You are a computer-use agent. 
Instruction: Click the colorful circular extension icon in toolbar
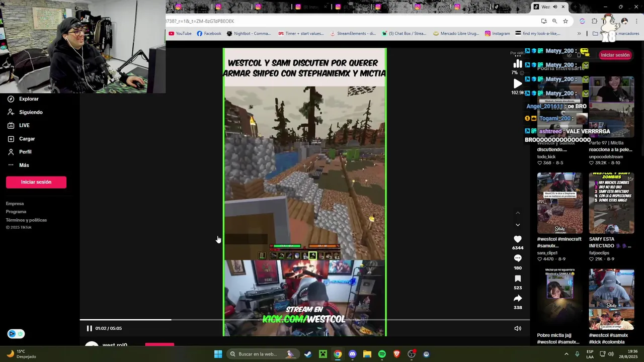click(582, 21)
